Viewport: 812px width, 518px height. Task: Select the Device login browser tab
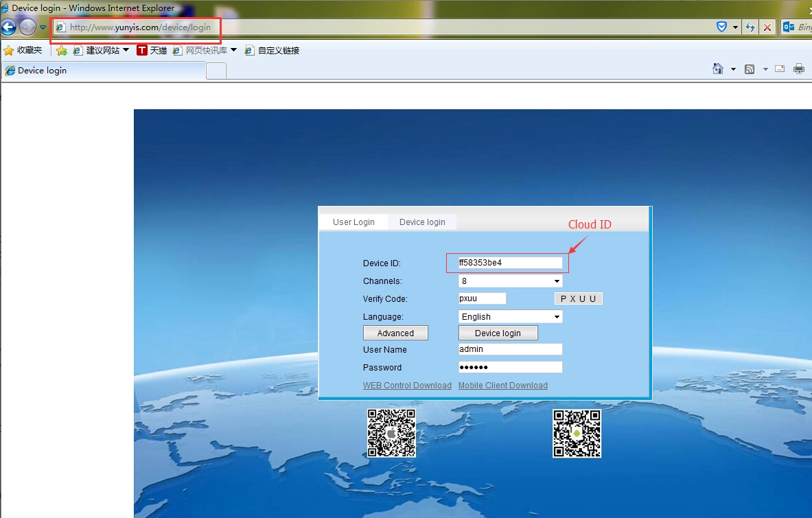[x=104, y=71]
